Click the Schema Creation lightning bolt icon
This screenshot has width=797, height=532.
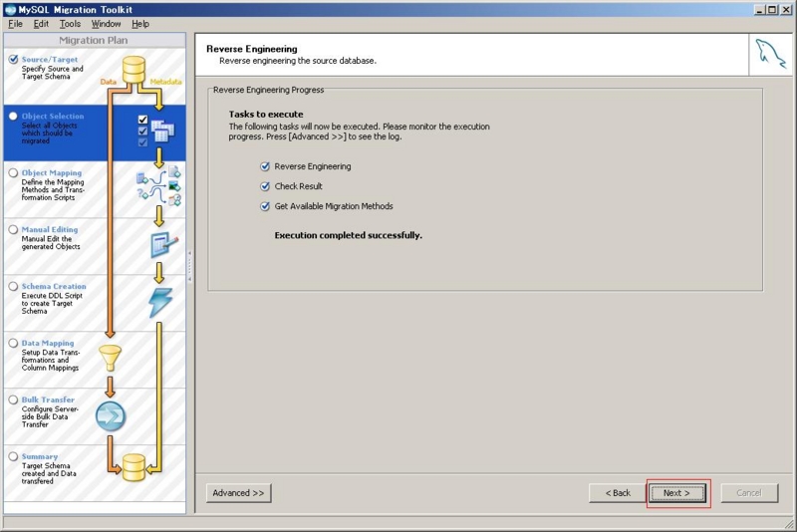pyautogui.click(x=160, y=303)
